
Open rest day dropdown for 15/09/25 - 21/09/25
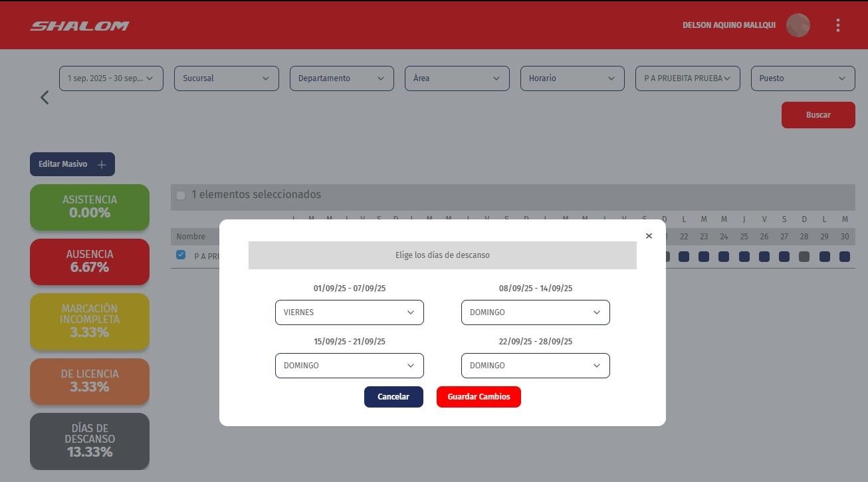click(x=349, y=366)
